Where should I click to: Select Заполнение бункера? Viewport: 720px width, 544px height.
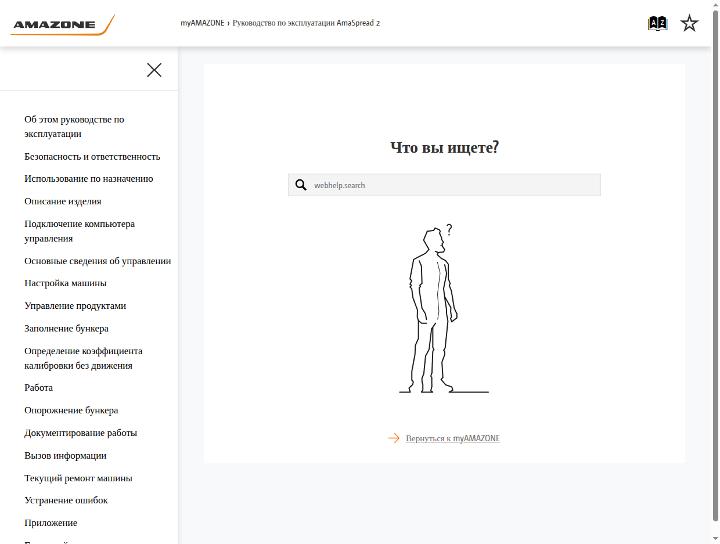tap(67, 328)
